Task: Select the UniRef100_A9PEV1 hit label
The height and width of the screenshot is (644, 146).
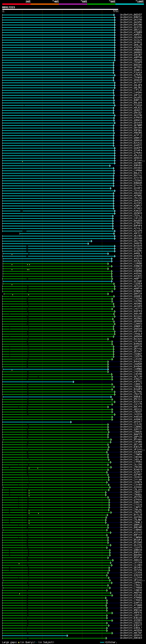Action: 131,35
